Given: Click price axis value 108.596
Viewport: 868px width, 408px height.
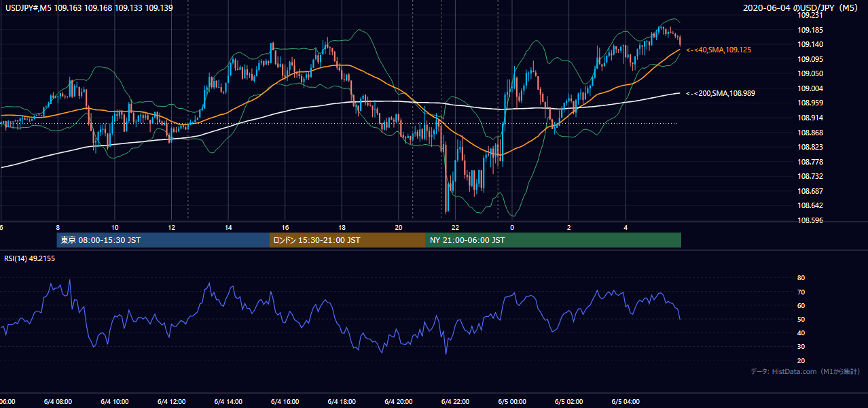Looking at the screenshot, I should (810, 220).
